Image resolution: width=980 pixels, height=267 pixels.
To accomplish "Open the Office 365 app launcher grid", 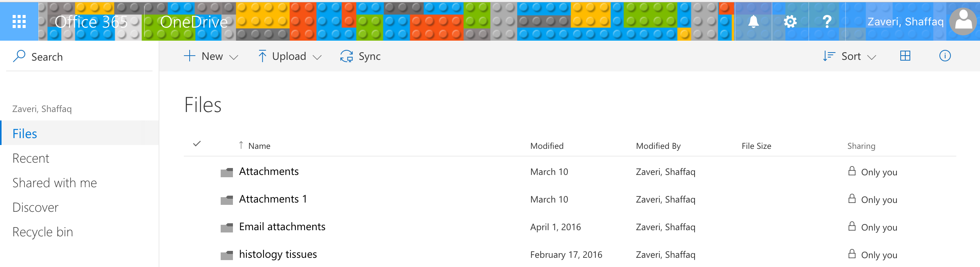I will pyautogui.click(x=19, y=21).
